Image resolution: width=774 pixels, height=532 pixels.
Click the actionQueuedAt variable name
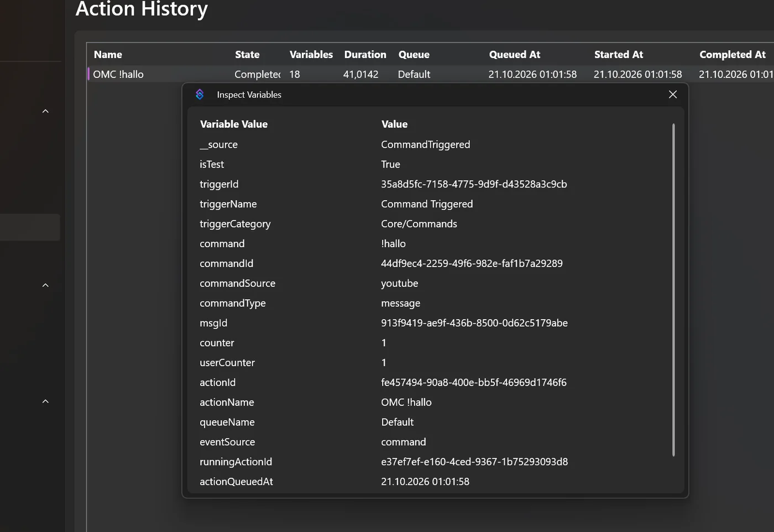(236, 482)
